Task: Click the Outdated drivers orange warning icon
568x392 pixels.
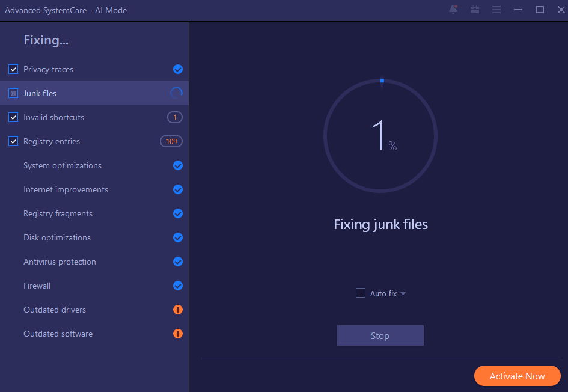Action: pos(178,310)
